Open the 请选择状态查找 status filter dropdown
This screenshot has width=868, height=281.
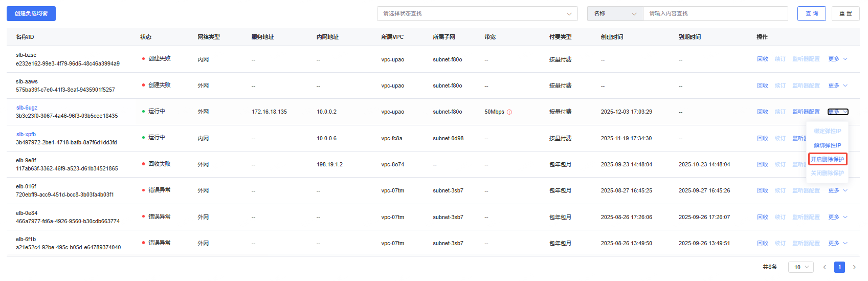477,14
